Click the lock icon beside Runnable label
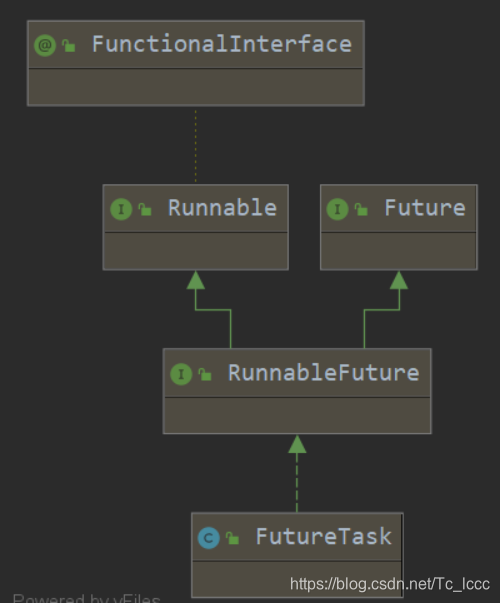Screen dimensions: 500x603 coord(145,209)
